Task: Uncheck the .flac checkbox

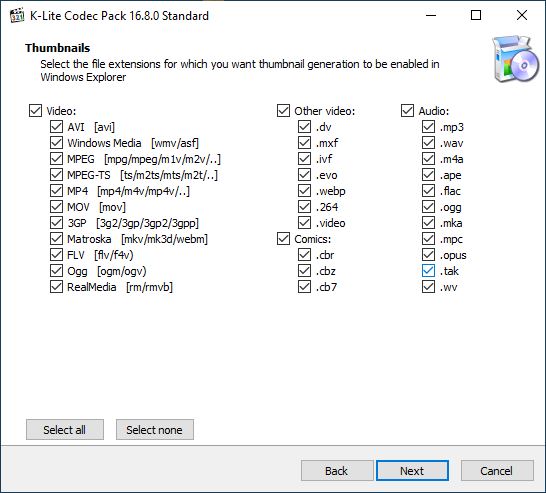Action: 429,191
